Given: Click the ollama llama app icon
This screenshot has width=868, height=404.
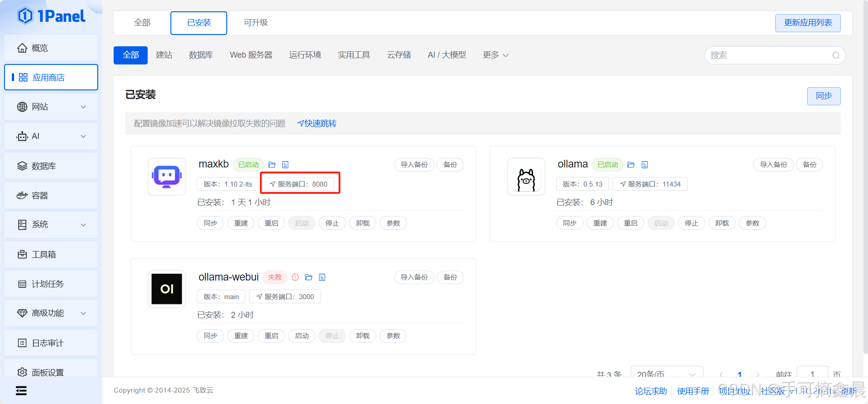Looking at the screenshot, I should point(526,177).
